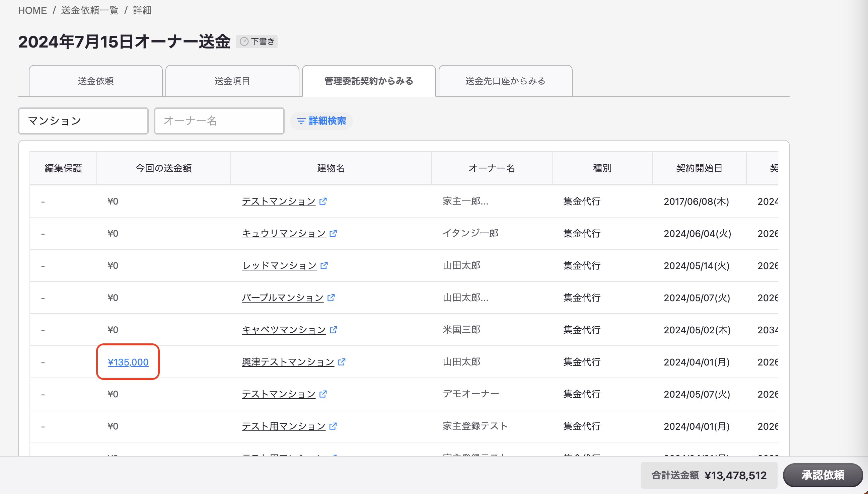Screen dimensions: 868x494
Task: Open the レッドマンション building link
Action: coord(279,265)
